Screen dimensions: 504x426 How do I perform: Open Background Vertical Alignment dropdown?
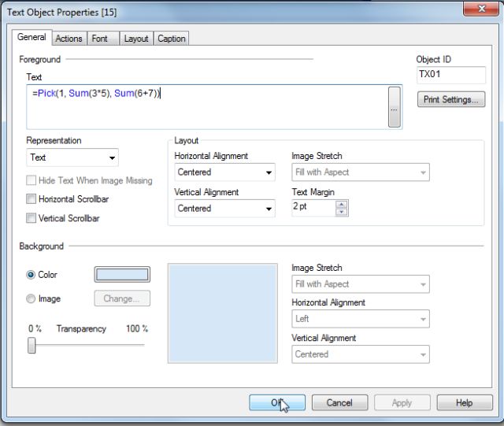coord(361,354)
